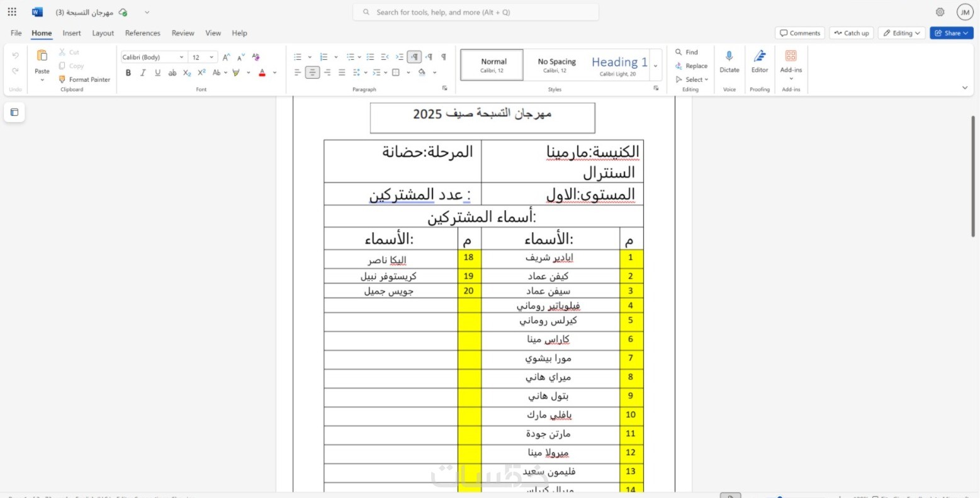This screenshot has height=498, width=980.
Task: Open the navigation pane button
Action: click(x=14, y=112)
